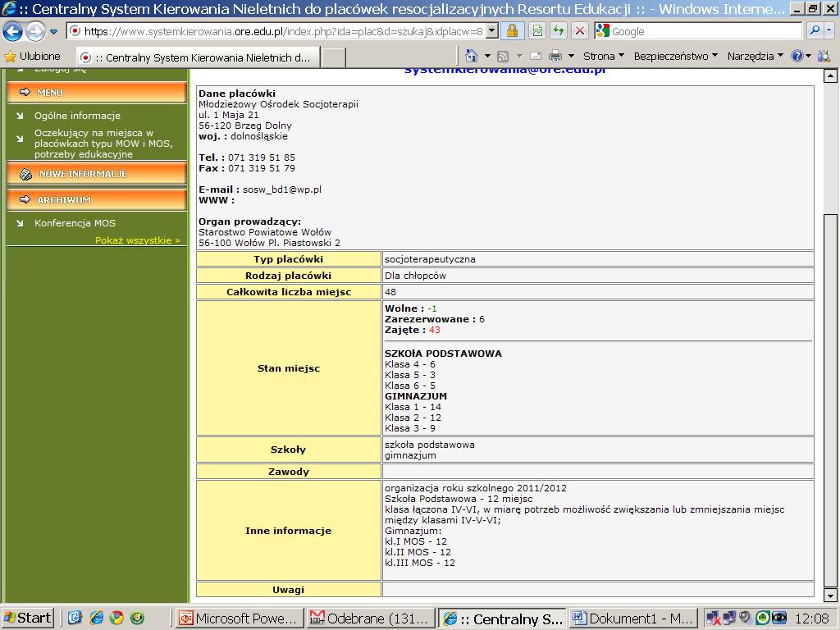The image size is (840, 630).
Task: Select the Centralny System Kierowania tab
Action: 198,57
